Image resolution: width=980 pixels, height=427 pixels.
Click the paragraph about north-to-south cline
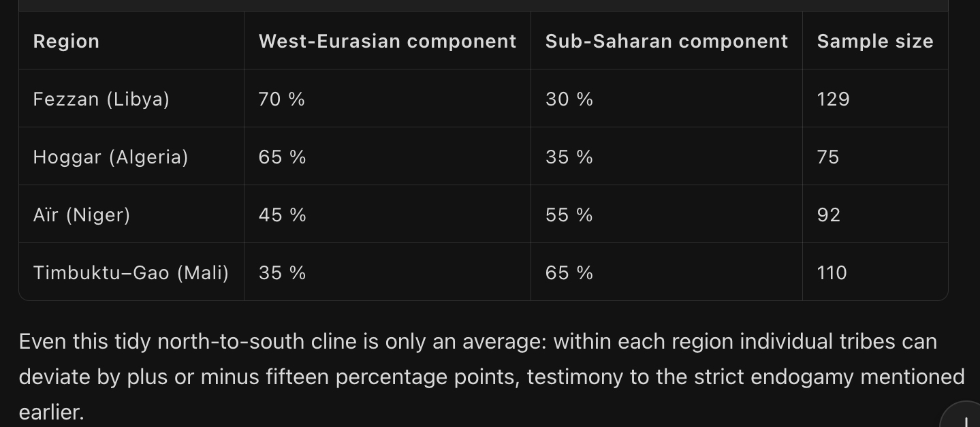coord(477,377)
